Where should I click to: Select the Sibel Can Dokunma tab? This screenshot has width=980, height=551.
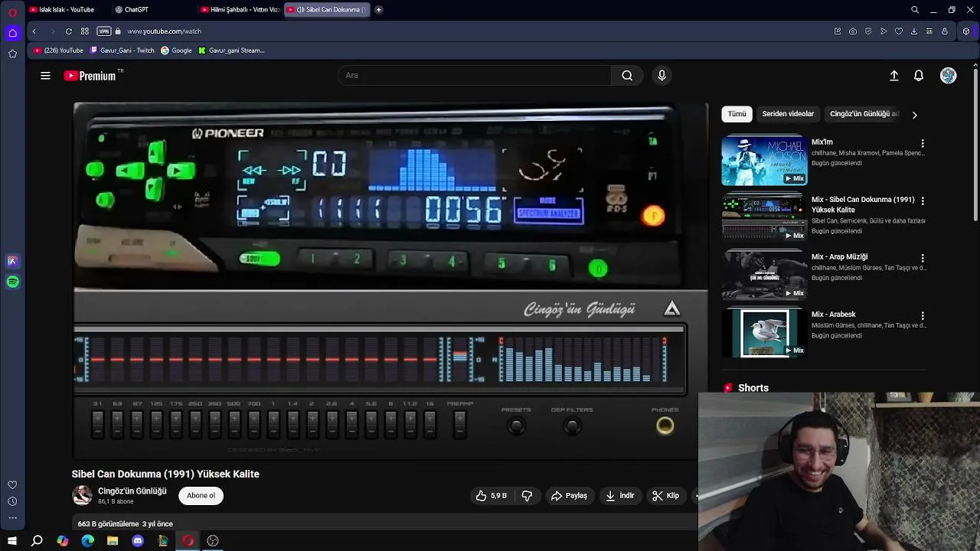tap(326, 10)
